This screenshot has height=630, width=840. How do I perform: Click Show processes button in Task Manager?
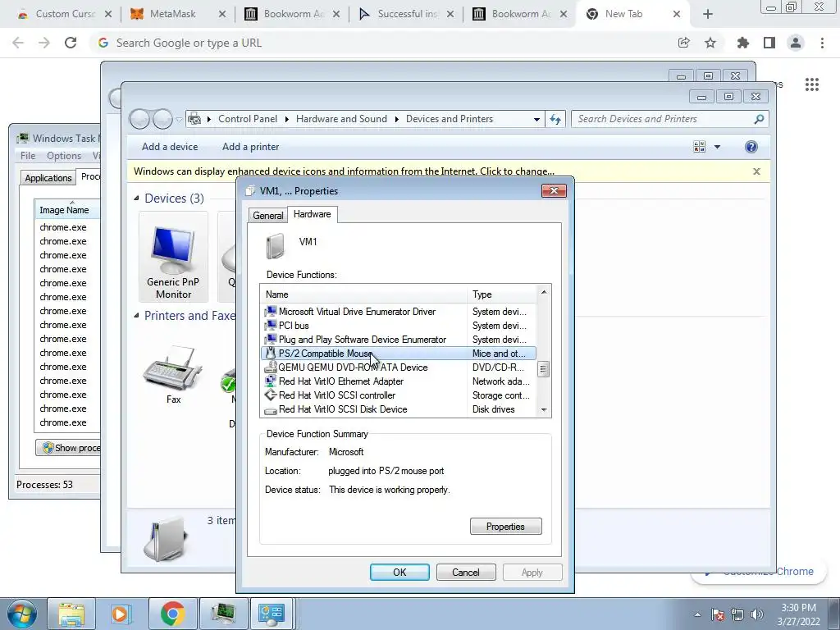point(68,448)
